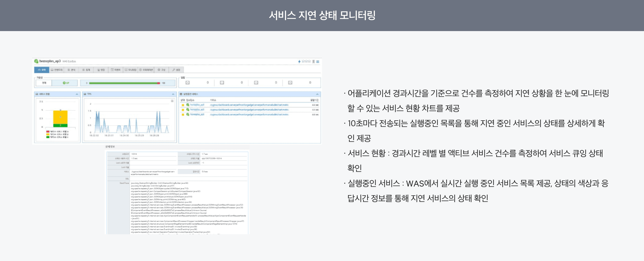644x261 pixels.
Task: Click the last alarm icon in alarm panel
Action: pos(290,83)
